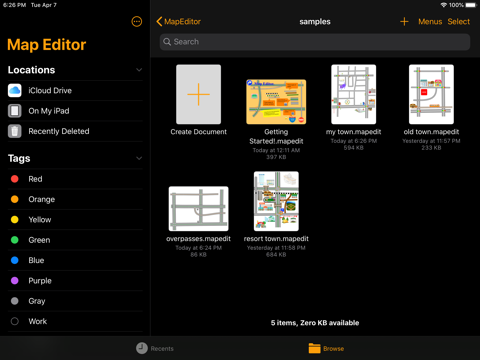Select the Blue tag dot
This screenshot has width=480, height=360.
(x=15, y=260)
